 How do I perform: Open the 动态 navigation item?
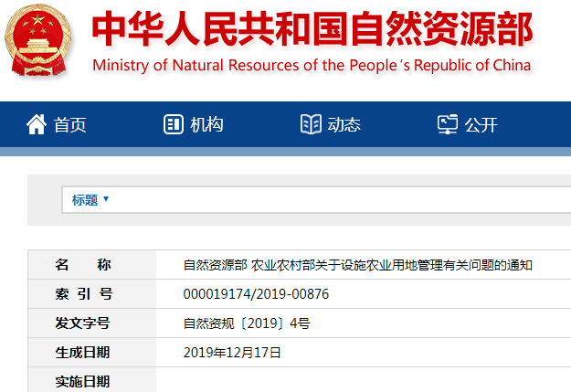(344, 125)
